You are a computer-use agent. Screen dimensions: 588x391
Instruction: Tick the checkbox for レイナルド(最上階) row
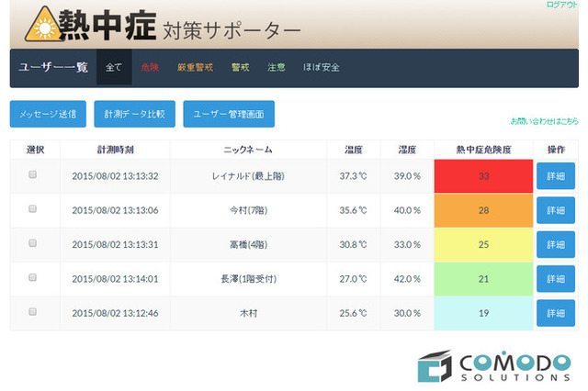click(x=33, y=174)
